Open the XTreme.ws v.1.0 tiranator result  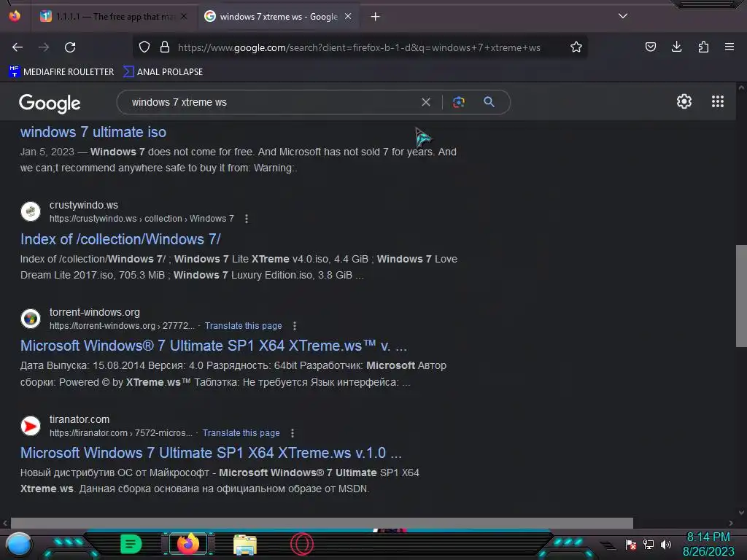[x=211, y=453]
